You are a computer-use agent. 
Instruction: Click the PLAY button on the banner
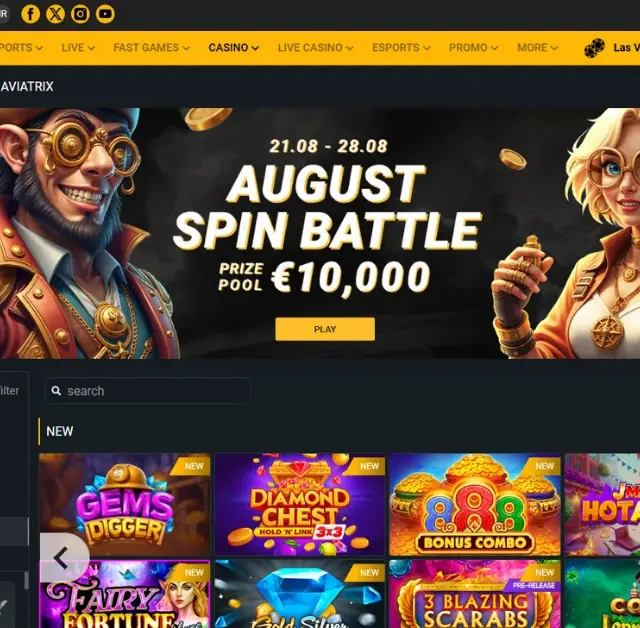click(x=325, y=329)
